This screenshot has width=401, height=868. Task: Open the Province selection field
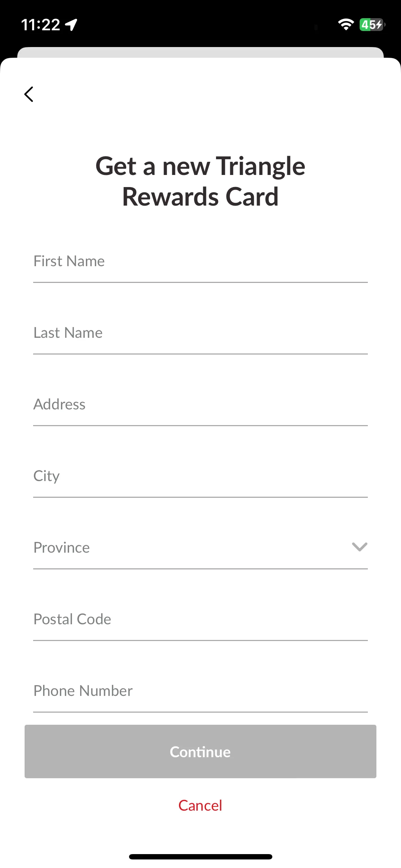[x=200, y=547]
